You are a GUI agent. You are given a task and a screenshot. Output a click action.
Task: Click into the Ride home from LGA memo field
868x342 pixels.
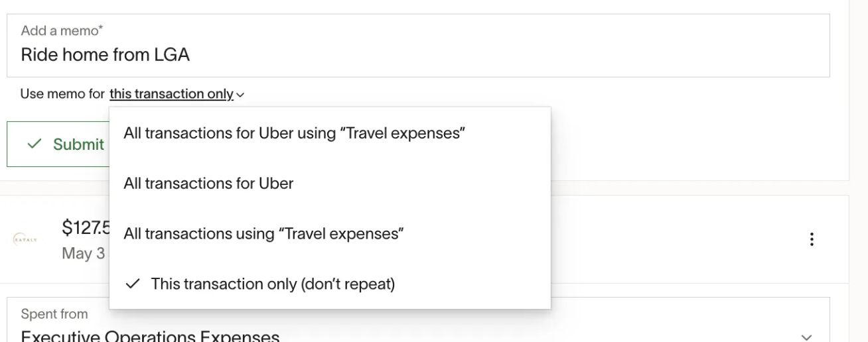point(418,46)
